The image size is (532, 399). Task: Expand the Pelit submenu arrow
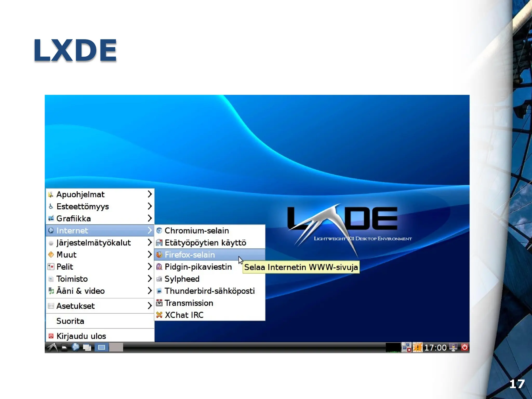(x=150, y=267)
